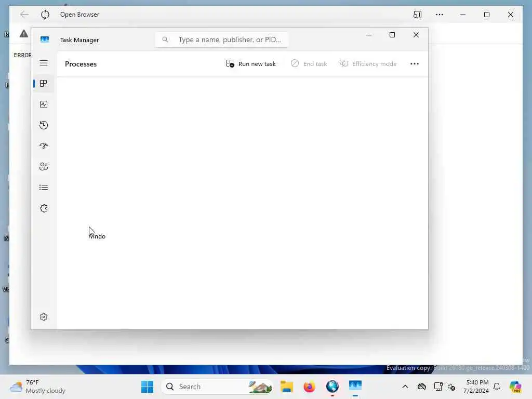Open the App history icon in sidebar

(44, 125)
